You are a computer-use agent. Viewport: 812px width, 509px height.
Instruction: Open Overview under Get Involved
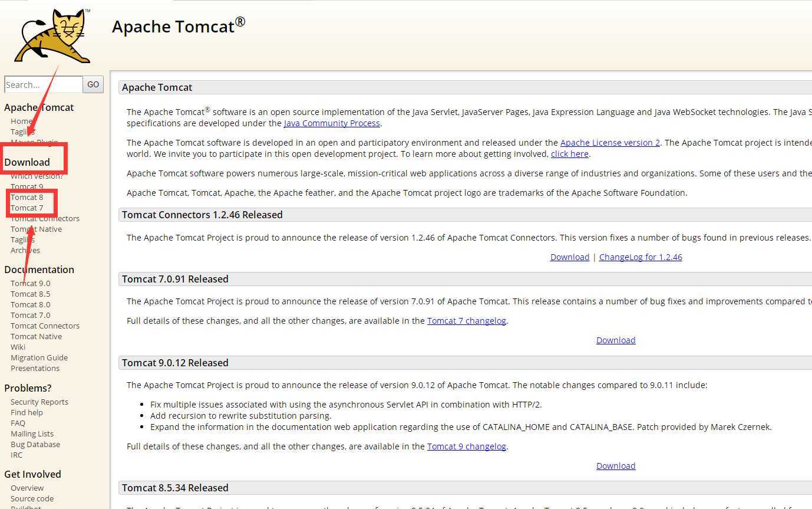pyautogui.click(x=27, y=488)
